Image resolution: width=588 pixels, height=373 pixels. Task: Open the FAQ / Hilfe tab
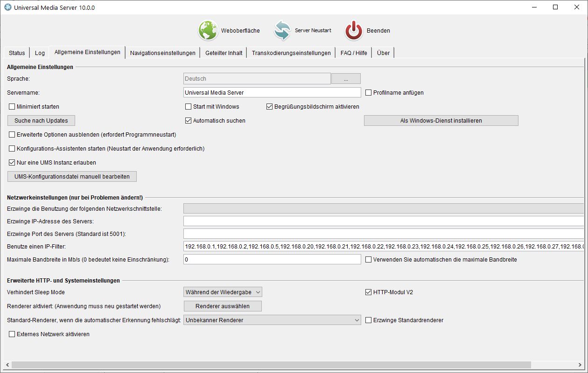pyautogui.click(x=354, y=53)
